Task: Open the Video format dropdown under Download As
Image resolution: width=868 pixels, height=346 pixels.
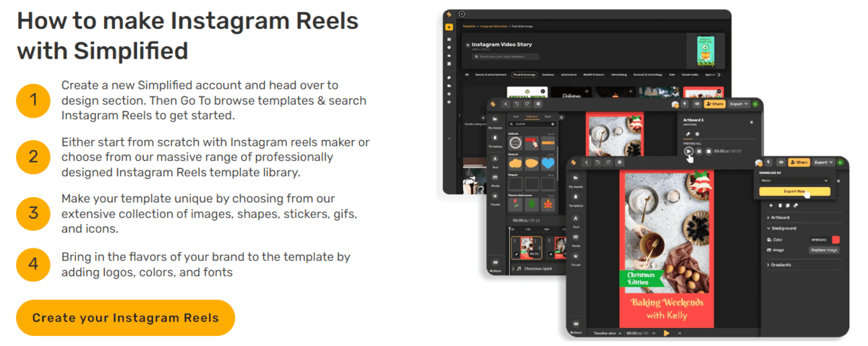Action: (x=793, y=181)
